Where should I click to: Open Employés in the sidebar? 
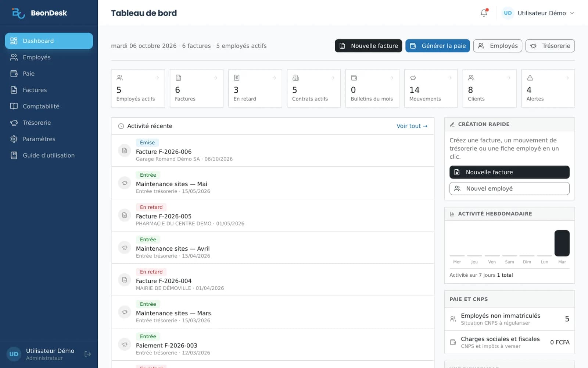[49, 57]
